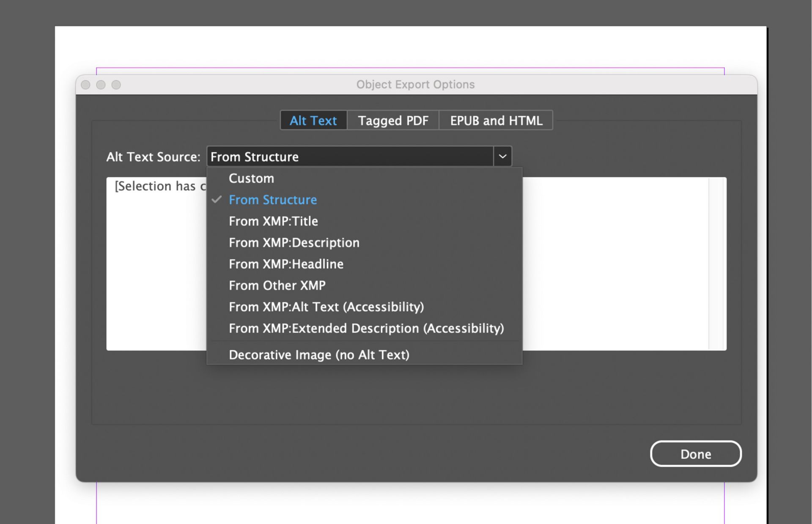This screenshot has width=812, height=524.
Task: Select From XMP:Title option
Action: [273, 221]
